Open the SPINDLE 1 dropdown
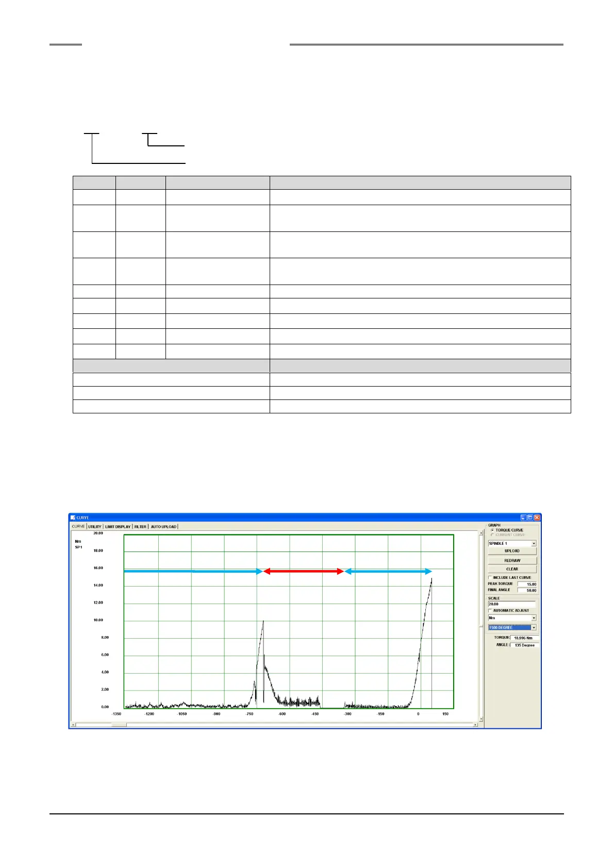This screenshot has width=614, height=868. [512, 543]
